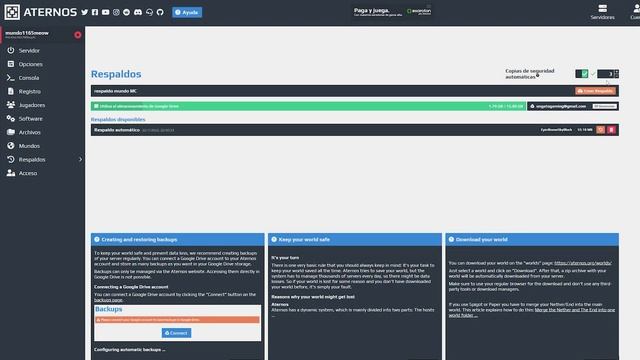
Task: Click the Mundos globe icon
Action: click(11, 146)
